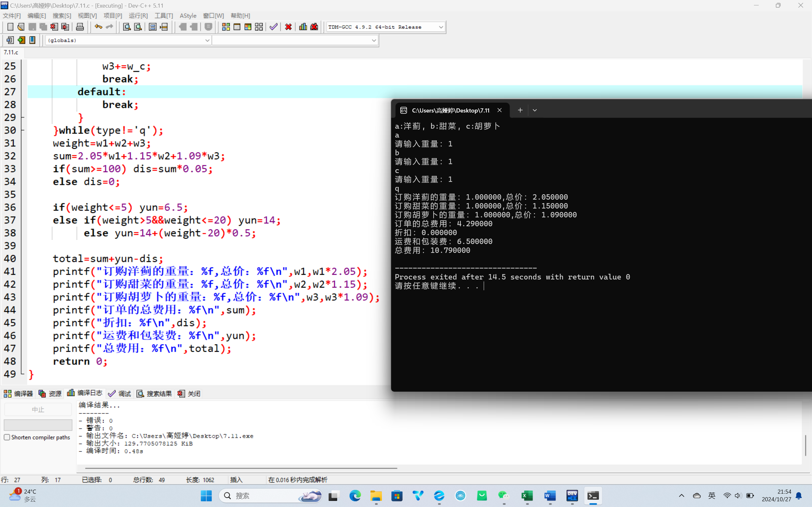This screenshot has height=507, width=812.
Task: Open the 运行[R] menu
Action: click(138, 16)
